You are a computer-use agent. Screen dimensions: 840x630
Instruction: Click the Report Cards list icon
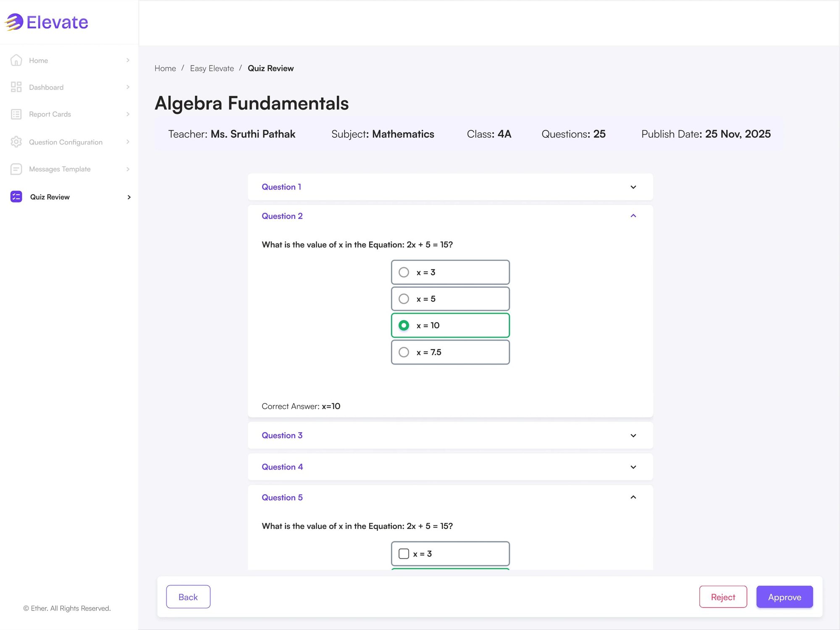tap(16, 114)
